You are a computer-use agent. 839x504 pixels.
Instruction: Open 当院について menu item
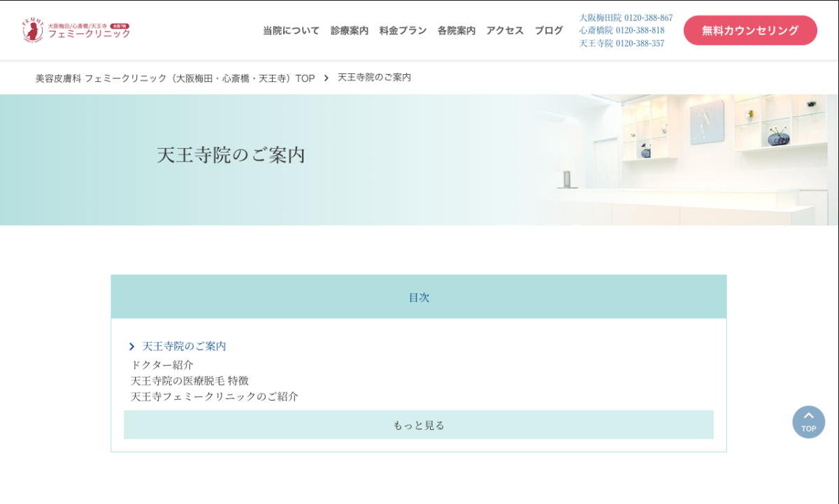tap(291, 31)
